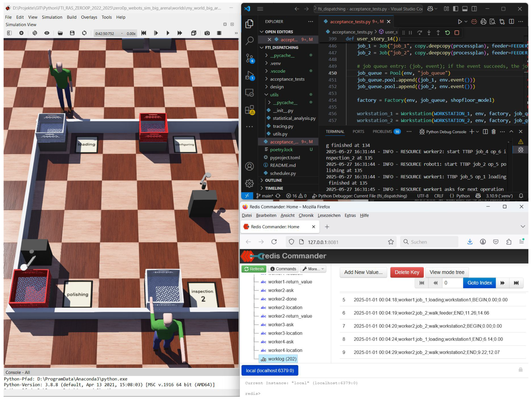Toggle Webots viewpoint eye icon
This screenshot has height=400, width=532.
(x=47, y=33)
